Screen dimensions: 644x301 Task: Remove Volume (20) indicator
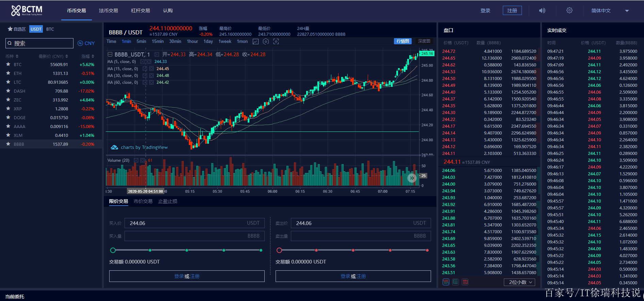[143, 160]
